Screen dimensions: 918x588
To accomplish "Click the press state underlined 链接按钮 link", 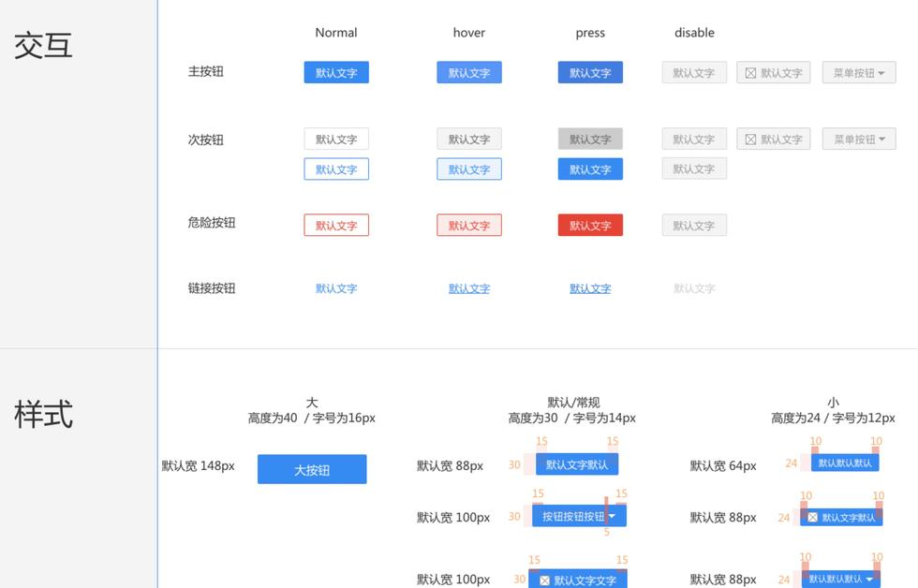I will point(590,288).
